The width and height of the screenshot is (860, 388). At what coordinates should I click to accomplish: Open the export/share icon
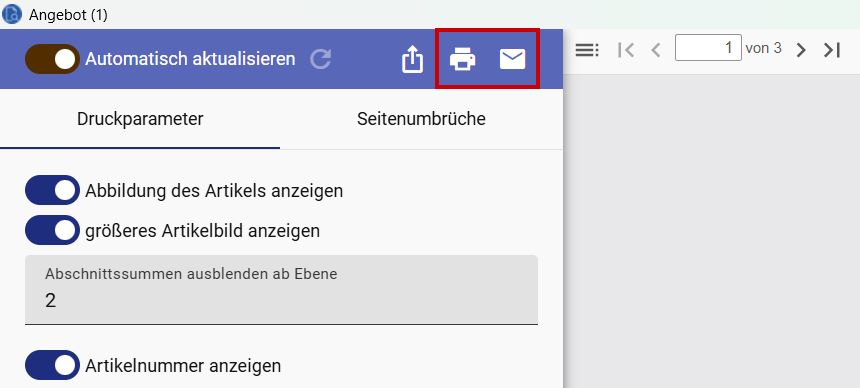(412, 59)
